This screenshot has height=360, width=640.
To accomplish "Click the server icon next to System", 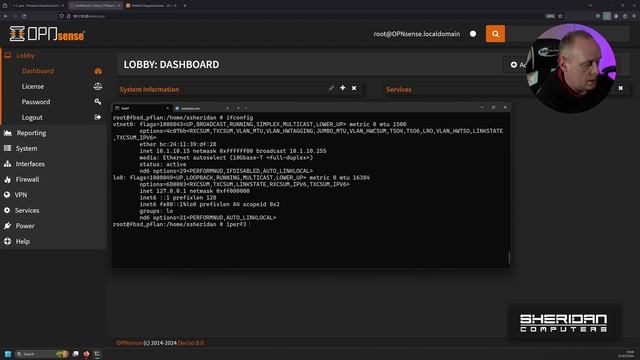I will (7, 148).
